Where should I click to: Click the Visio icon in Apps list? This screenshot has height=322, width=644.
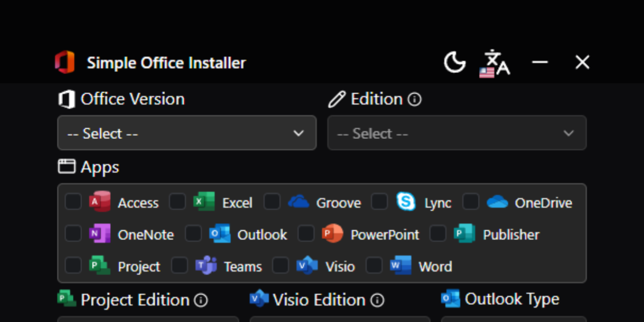pos(307,265)
